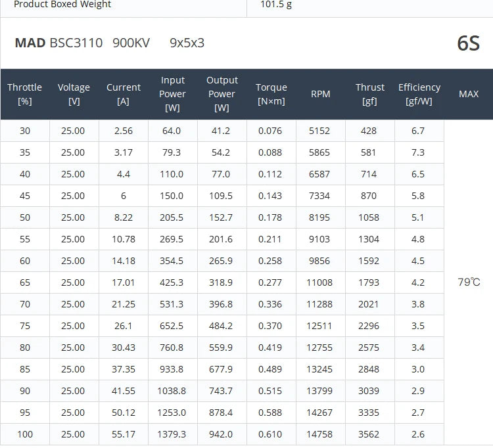Select the Torque [N×m] column header
Viewport: 493px width, 448px height.
(x=271, y=94)
